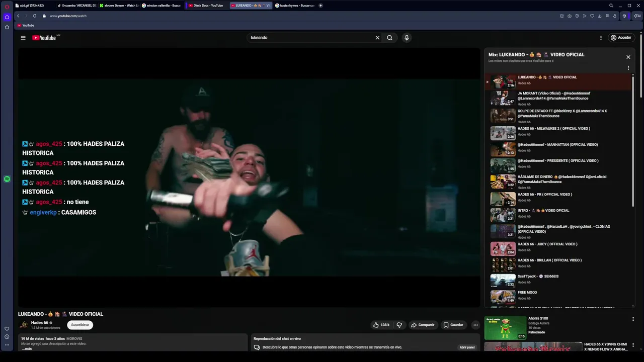
Task: Switch to the winston vallenilla search tab
Action: (x=162, y=6)
